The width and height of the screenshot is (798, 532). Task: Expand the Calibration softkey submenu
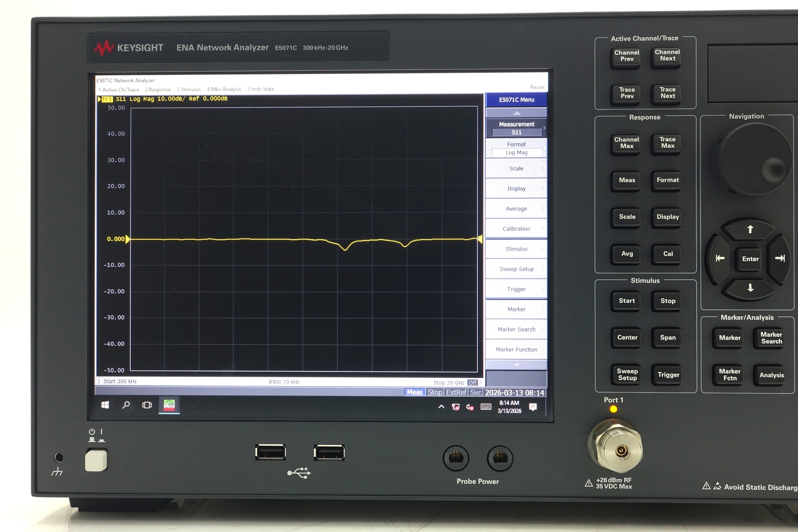click(516, 229)
